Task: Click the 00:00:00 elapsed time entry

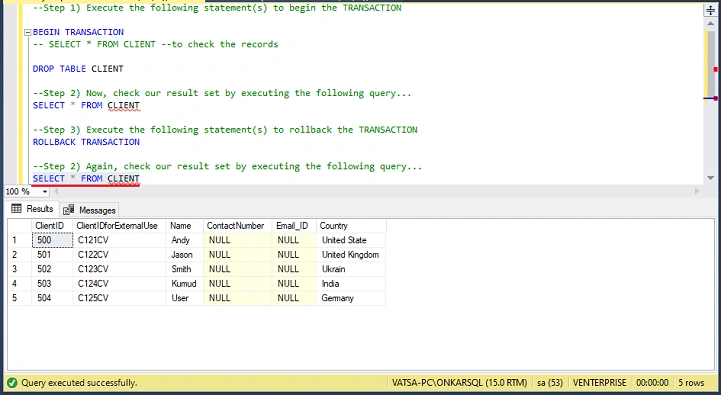Action: (x=652, y=383)
